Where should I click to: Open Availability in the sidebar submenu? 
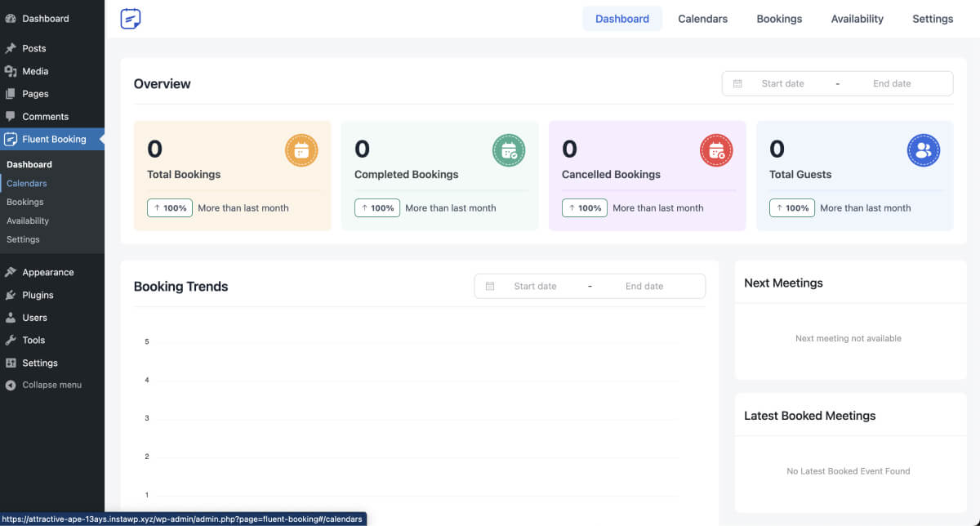[x=28, y=221]
